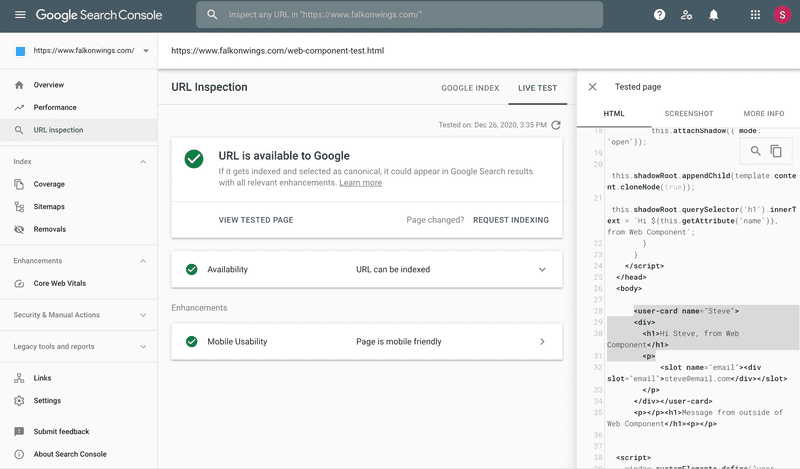This screenshot has height=469, width=800.
Task: Expand Legacy tools and reports section
Action: pos(143,347)
